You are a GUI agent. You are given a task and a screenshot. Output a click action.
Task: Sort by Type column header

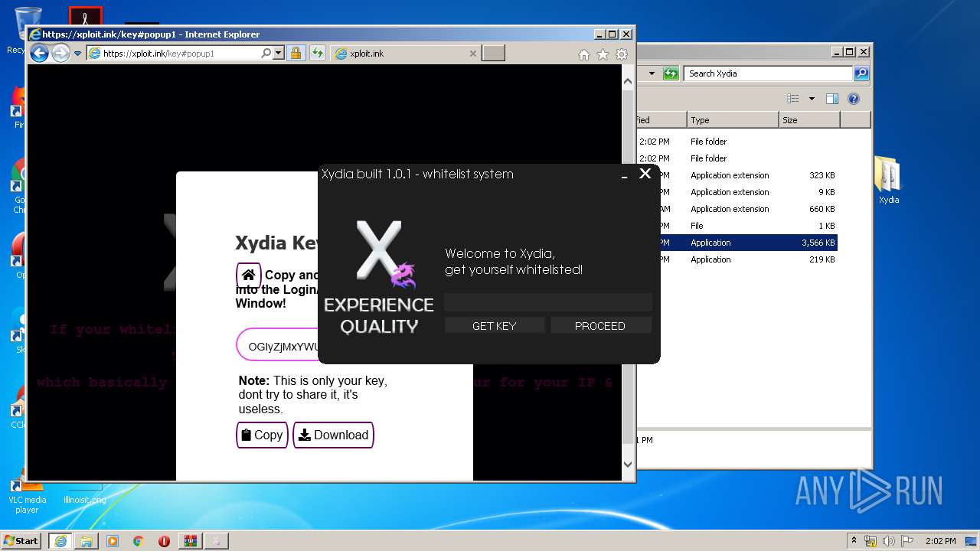pos(732,120)
